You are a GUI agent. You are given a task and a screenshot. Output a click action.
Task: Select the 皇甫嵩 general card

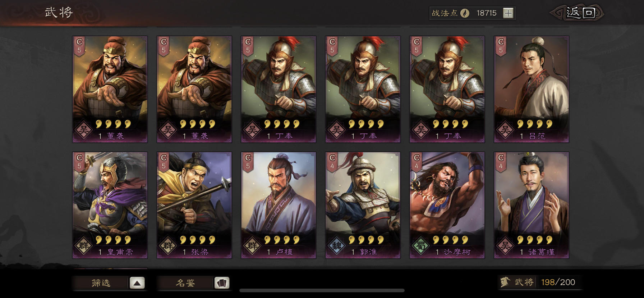(110, 205)
